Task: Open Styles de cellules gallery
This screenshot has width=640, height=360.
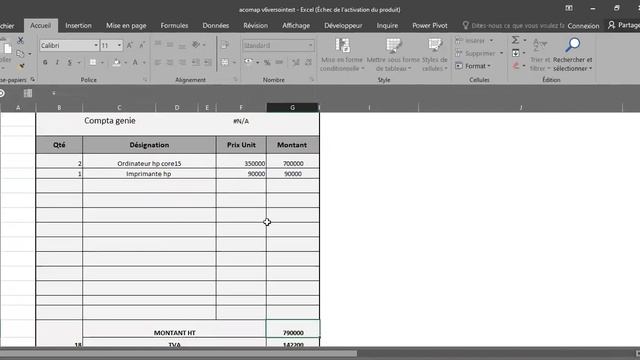Action: (435, 55)
